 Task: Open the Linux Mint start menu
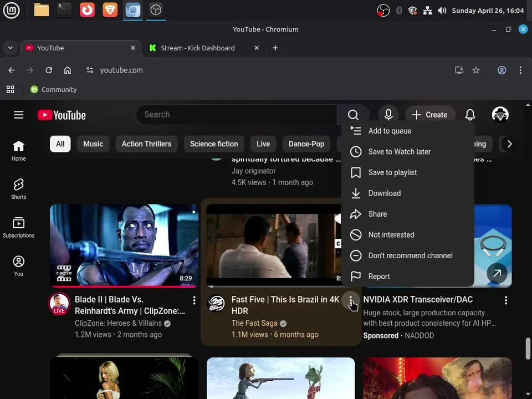(12, 10)
